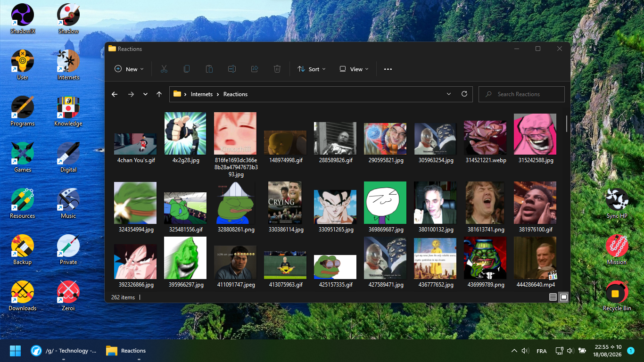Viewport: 644px width, 362px height.
Task: Expand breadcrumb chevron before Reactions
Action: click(x=218, y=94)
